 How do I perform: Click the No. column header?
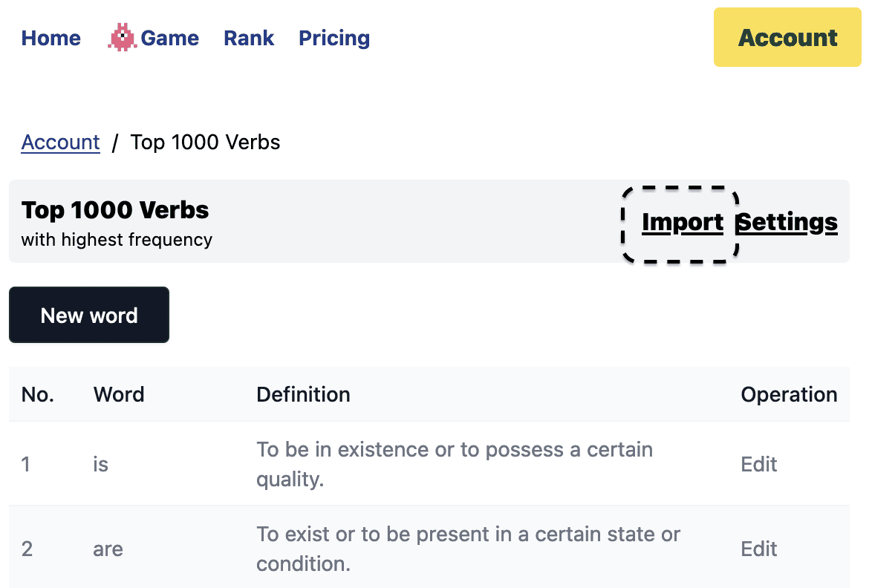(38, 394)
